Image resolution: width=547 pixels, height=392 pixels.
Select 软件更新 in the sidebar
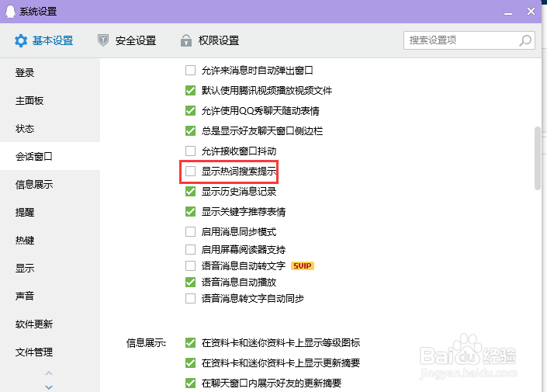click(50, 324)
